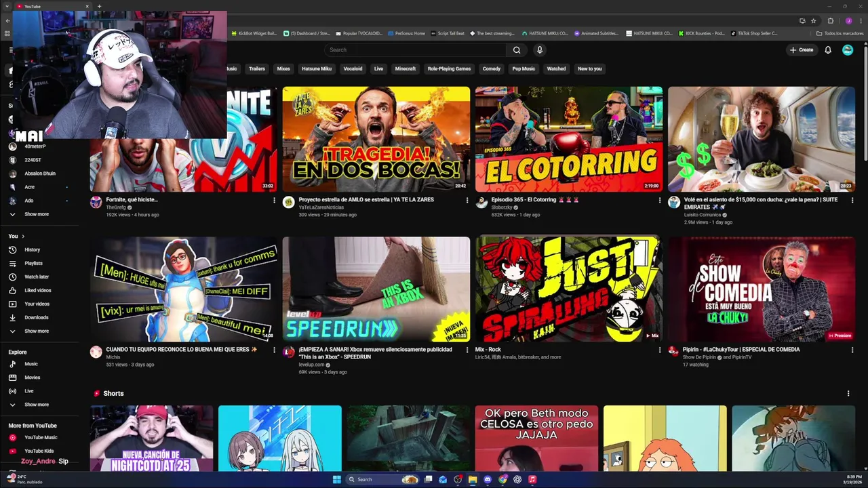Image resolution: width=868 pixels, height=488 pixels.
Task: Click the search magnifier button
Action: click(x=517, y=49)
